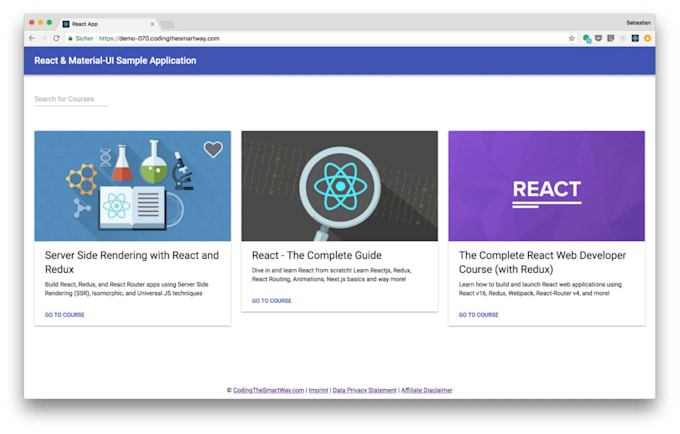Click the orange circle extension icon
The image size is (680, 434).
click(647, 38)
